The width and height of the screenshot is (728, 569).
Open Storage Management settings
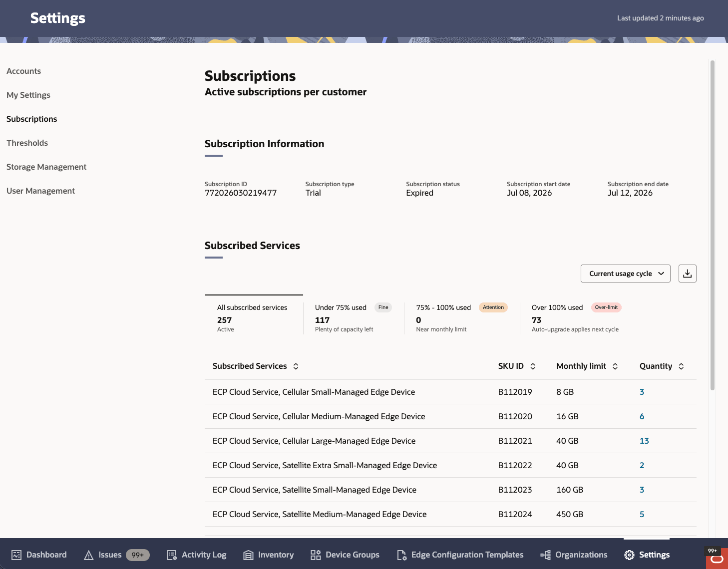click(46, 167)
